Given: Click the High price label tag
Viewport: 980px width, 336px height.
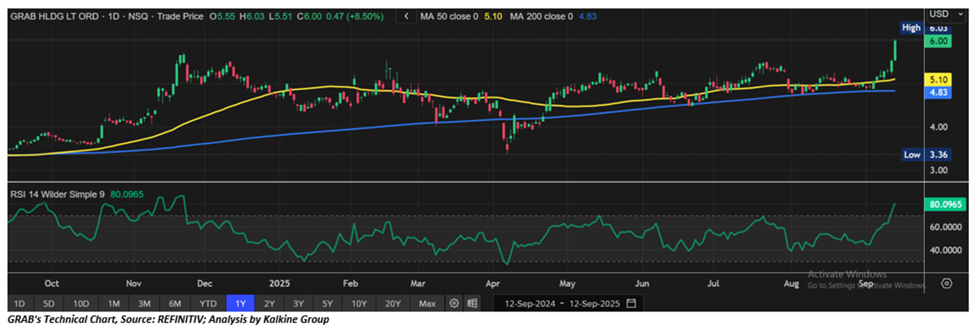Looking at the screenshot, I should pyautogui.click(x=911, y=27).
